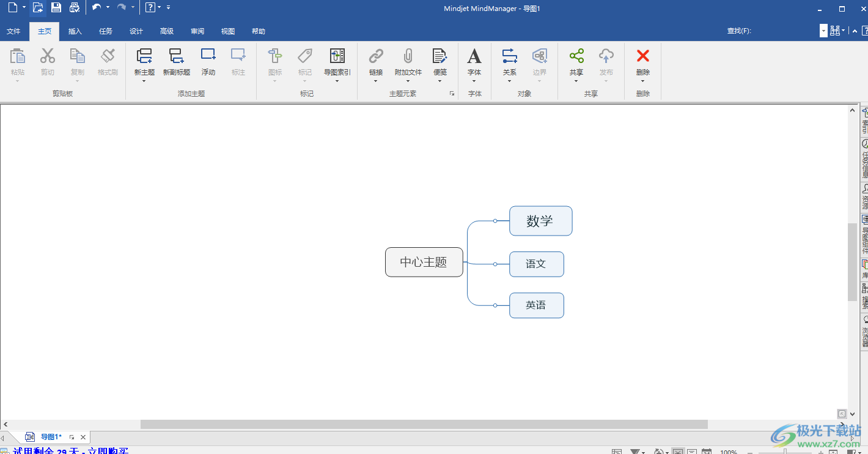868x454 pixels.
Task: Click the scroll-left arrow of horizontal scrollbar
Action: coord(6,424)
